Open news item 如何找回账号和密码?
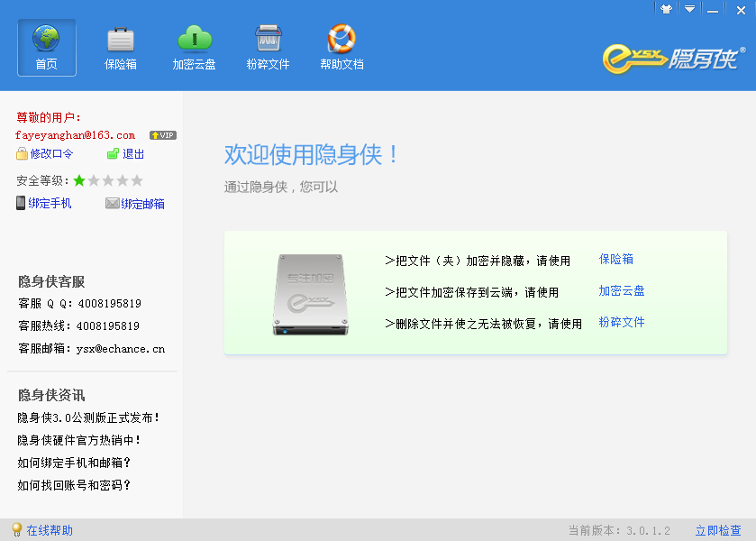The height and width of the screenshot is (541, 756). (74, 485)
